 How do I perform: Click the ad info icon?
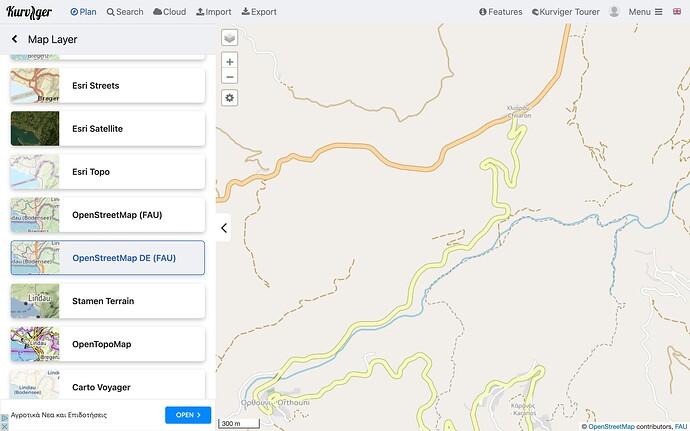(x=4, y=418)
